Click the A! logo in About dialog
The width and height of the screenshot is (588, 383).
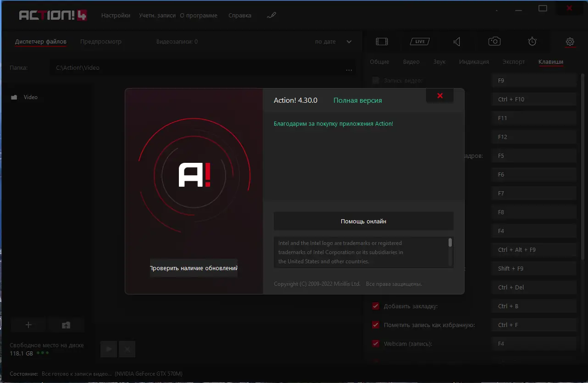[194, 175]
